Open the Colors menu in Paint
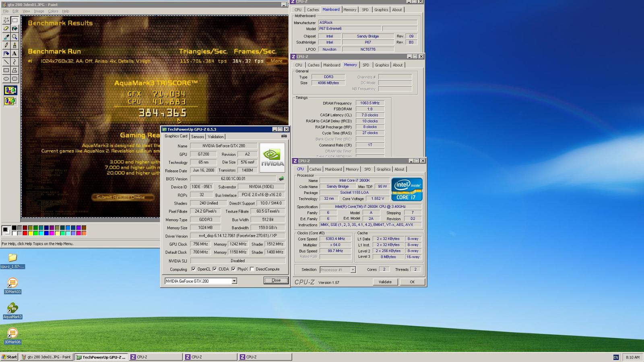 [x=53, y=11]
